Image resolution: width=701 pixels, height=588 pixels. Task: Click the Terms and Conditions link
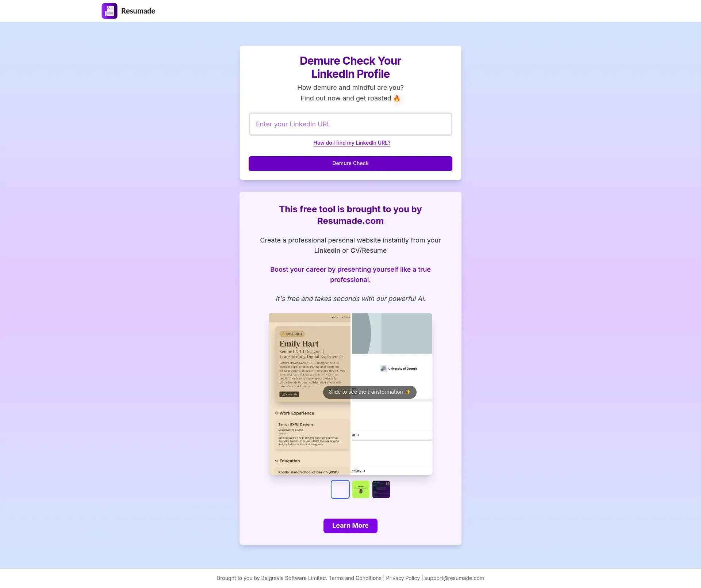tap(355, 578)
